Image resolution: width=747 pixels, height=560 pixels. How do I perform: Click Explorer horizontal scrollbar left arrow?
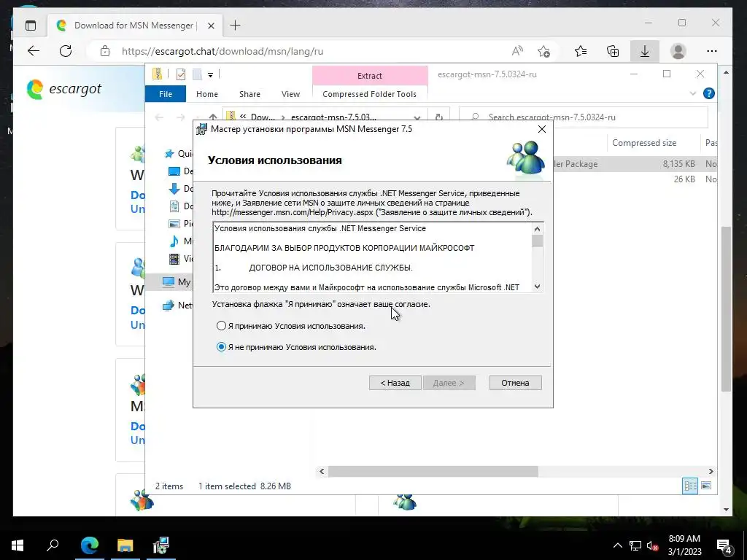[322, 472]
